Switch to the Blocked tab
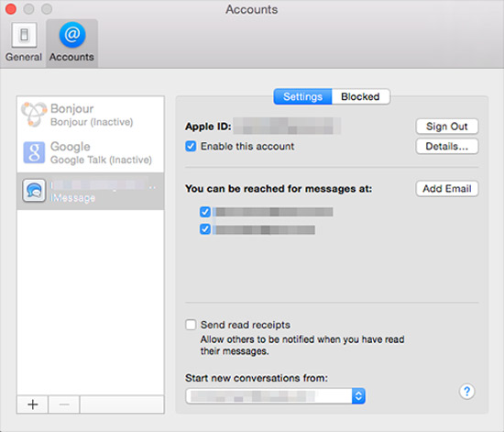This screenshot has width=504, height=432. click(x=361, y=96)
